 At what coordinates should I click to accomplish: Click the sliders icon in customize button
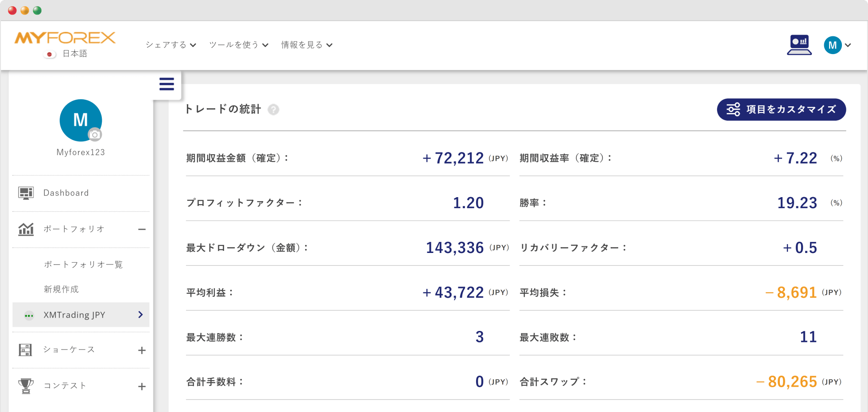pyautogui.click(x=733, y=109)
